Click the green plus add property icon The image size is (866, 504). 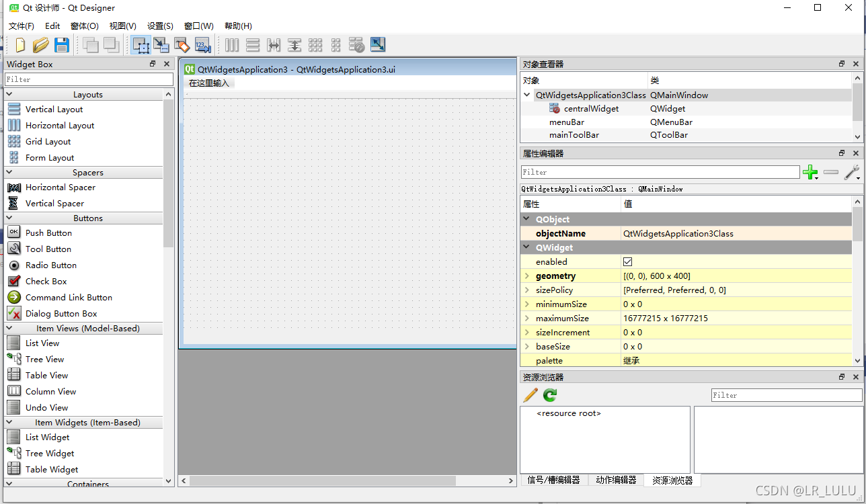coord(810,173)
